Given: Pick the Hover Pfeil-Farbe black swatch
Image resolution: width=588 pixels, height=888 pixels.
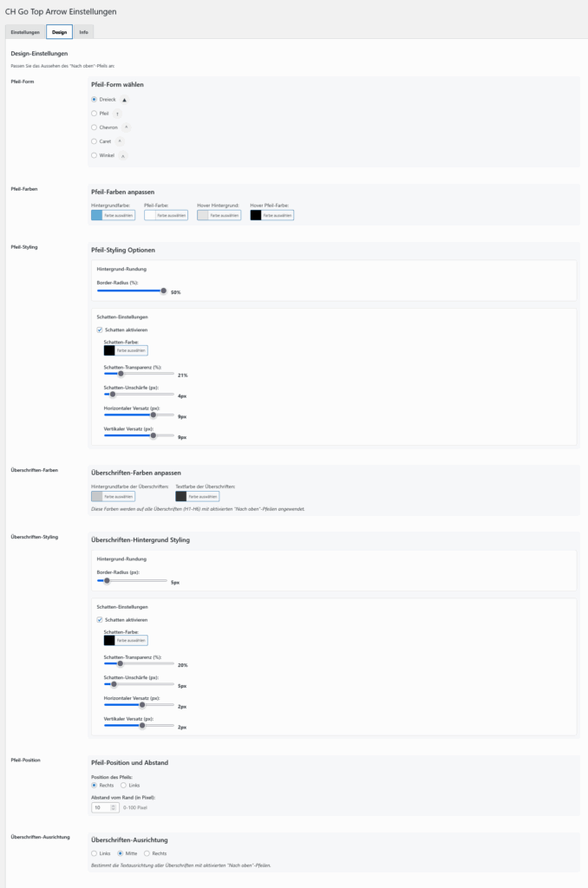Looking at the screenshot, I should pos(255,215).
